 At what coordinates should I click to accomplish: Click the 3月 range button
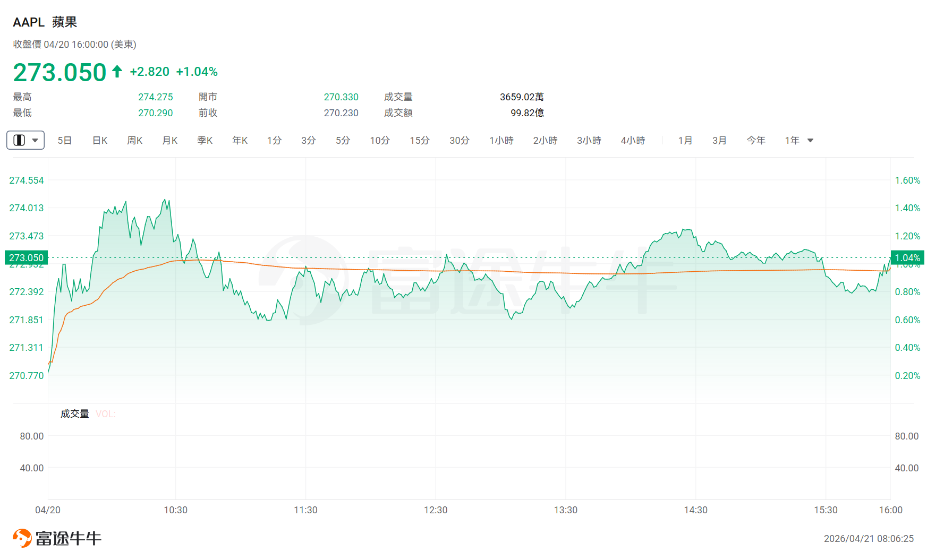[x=719, y=140]
